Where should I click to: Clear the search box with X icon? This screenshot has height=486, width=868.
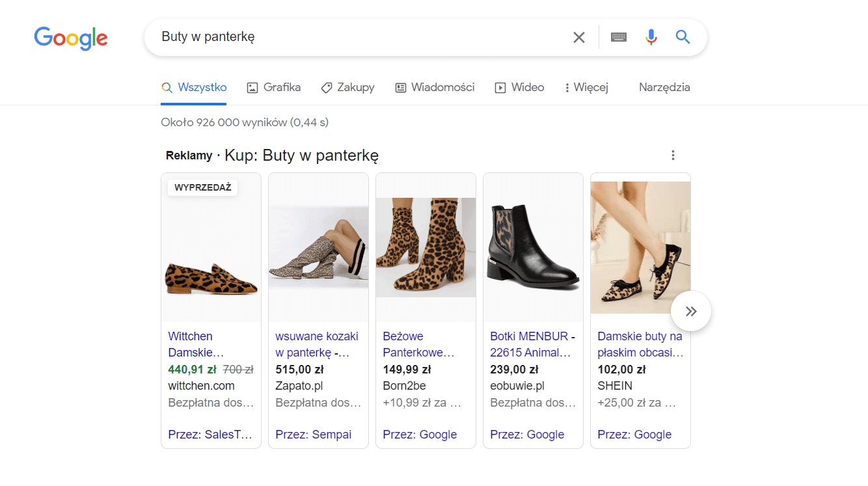point(579,37)
